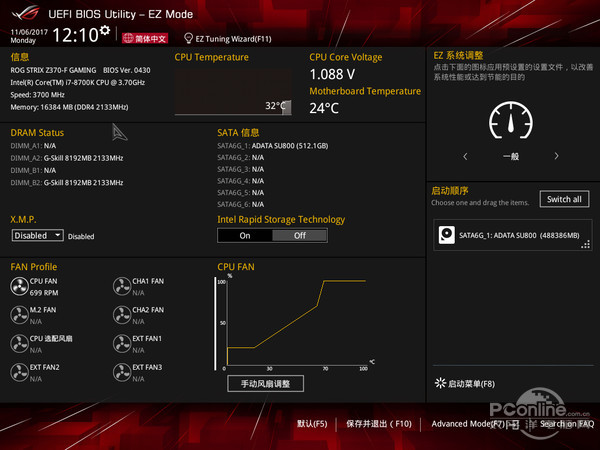Image resolution: width=600 pixels, height=450 pixels.
Task: Open time settings gear icon
Action: pos(105,30)
